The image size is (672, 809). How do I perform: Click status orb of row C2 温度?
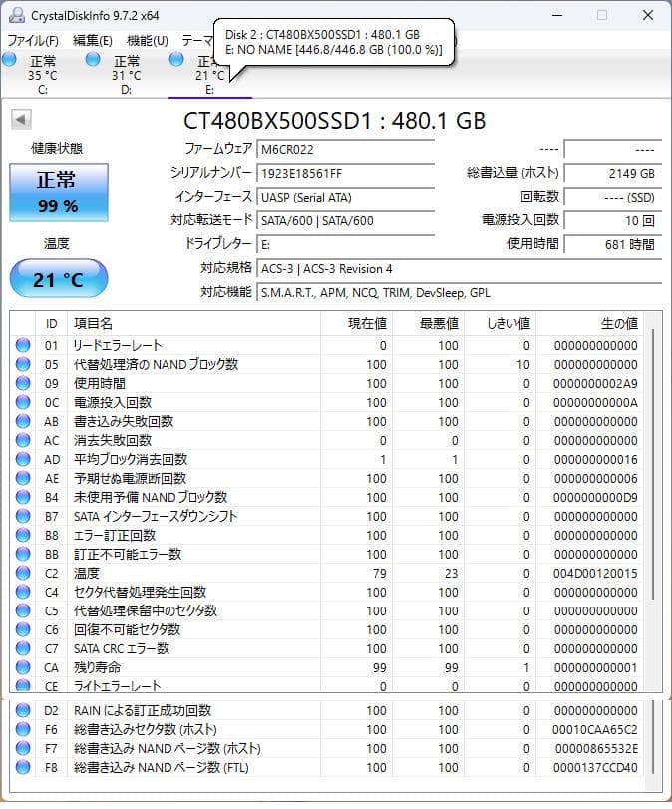(23, 573)
